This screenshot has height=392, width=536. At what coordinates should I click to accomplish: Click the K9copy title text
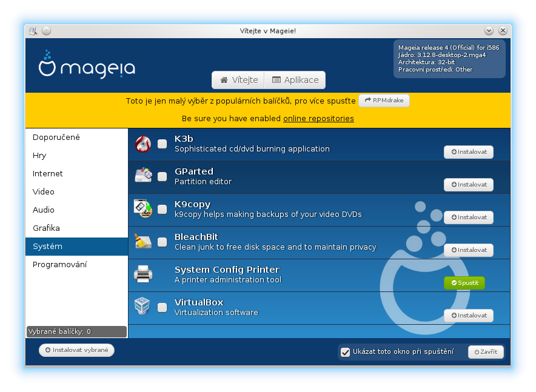pos(192,205)
